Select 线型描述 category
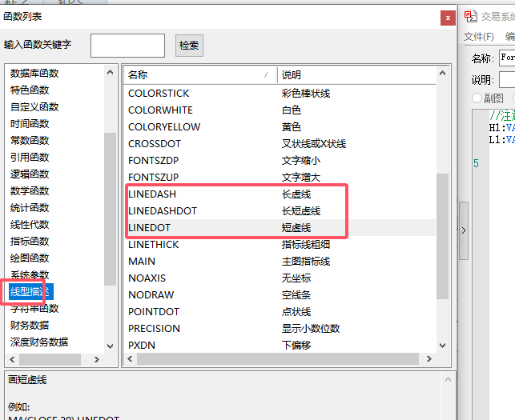 coord(31,292)
